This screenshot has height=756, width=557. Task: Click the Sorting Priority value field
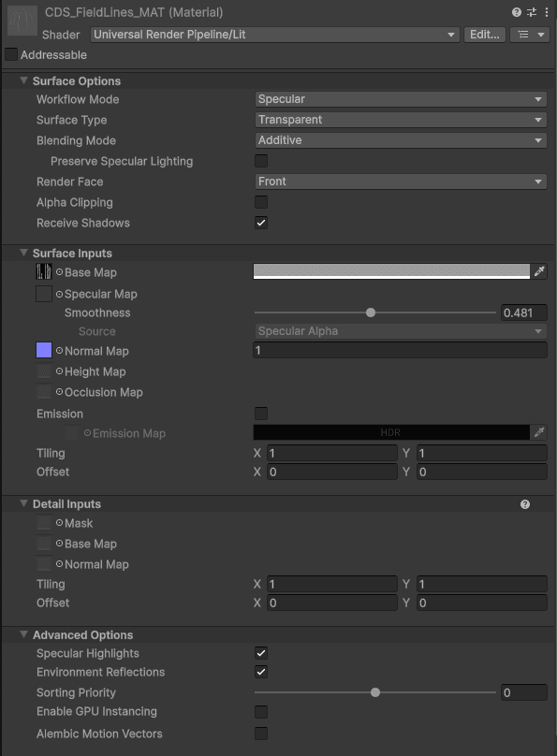tap(523, 692)
